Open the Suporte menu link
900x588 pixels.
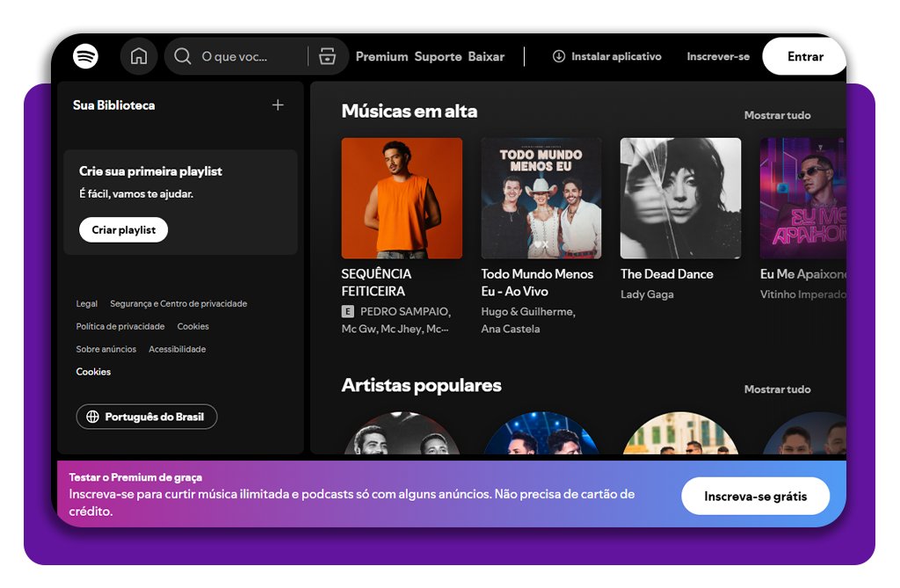[438, 56]
